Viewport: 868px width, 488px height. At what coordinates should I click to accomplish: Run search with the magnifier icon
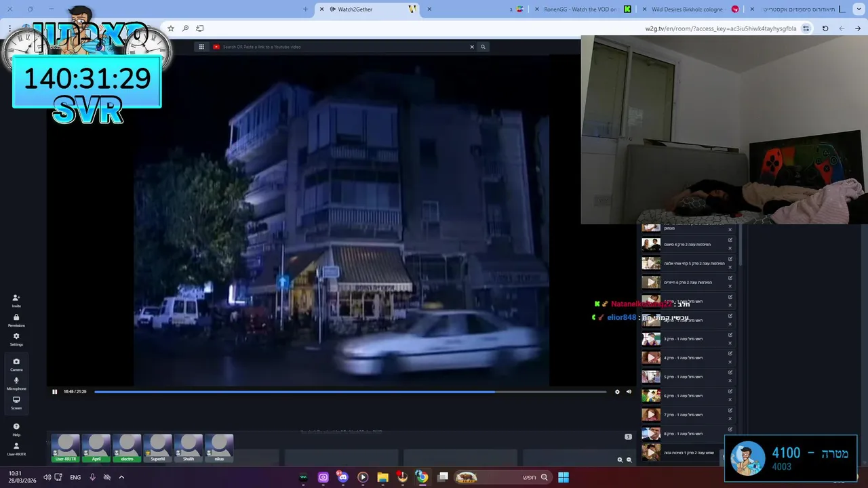point(483,47)
